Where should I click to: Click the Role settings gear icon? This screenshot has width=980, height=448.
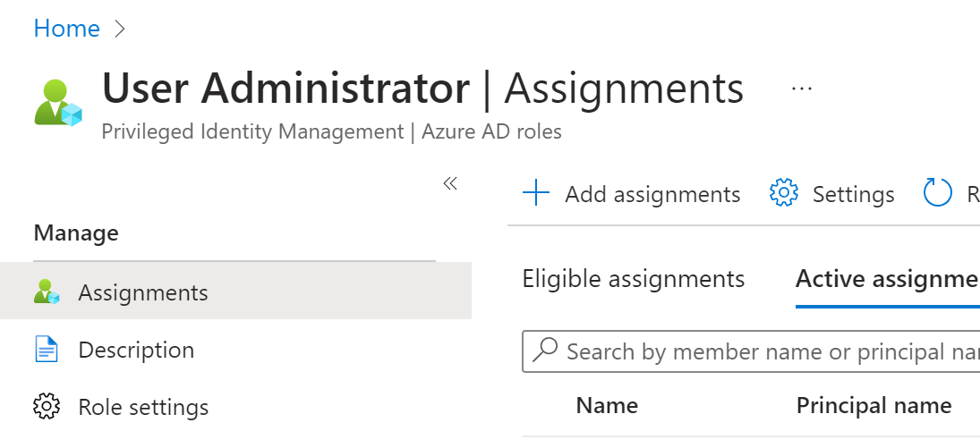click(47, 407)
